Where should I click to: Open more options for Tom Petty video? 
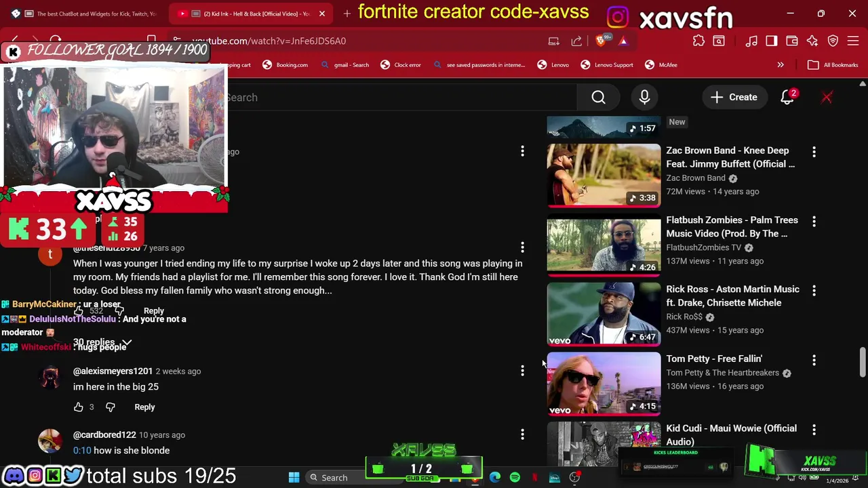pos(814,360)
